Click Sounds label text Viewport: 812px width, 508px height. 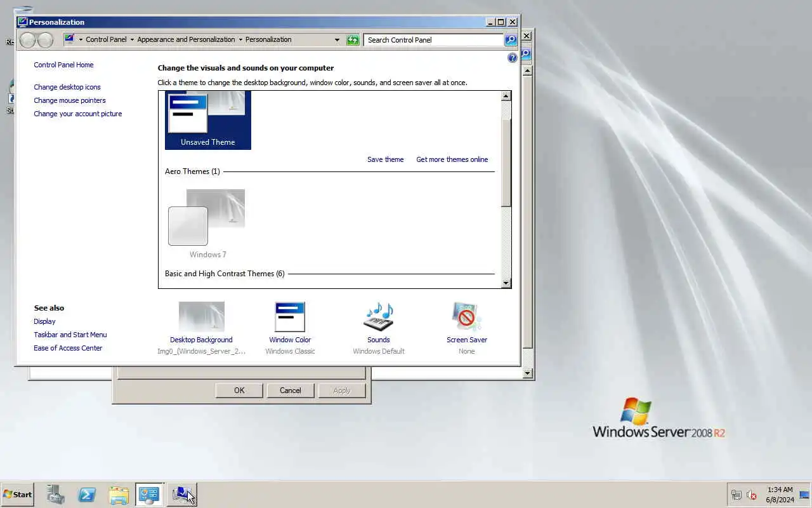pyautogui.click(x=379, y=340)
